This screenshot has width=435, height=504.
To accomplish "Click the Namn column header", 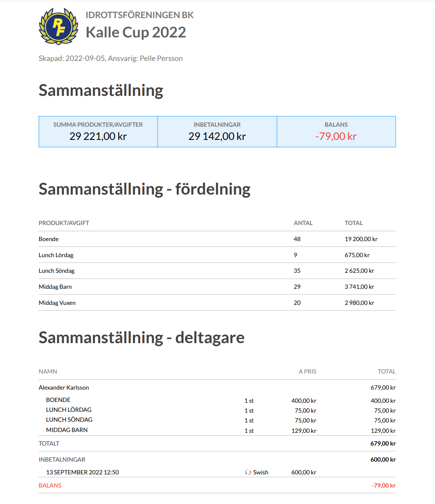I will [48, 372].
